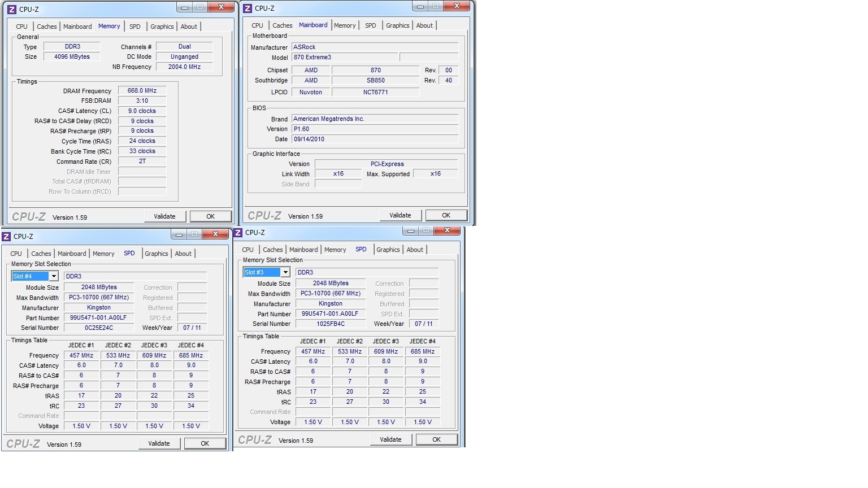868x488 pixels.
Task: Click Validate in Memory window
Action: tap(164, 216)
